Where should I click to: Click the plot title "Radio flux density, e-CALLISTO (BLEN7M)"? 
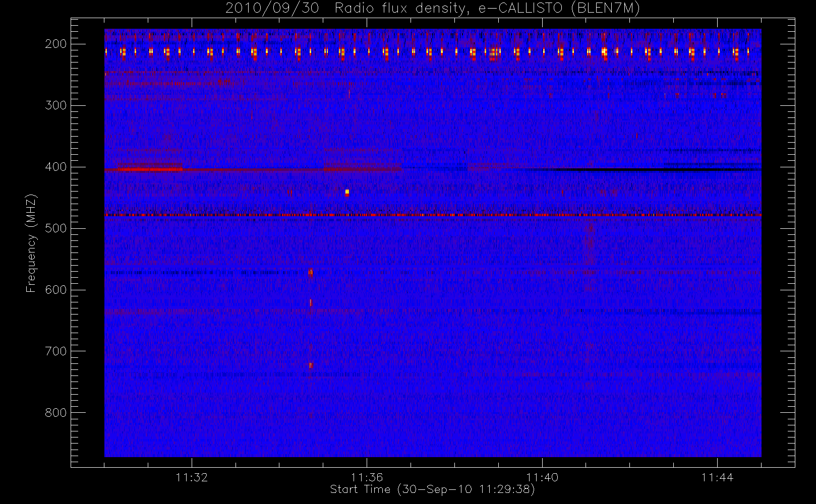click(x=487, y=9)
